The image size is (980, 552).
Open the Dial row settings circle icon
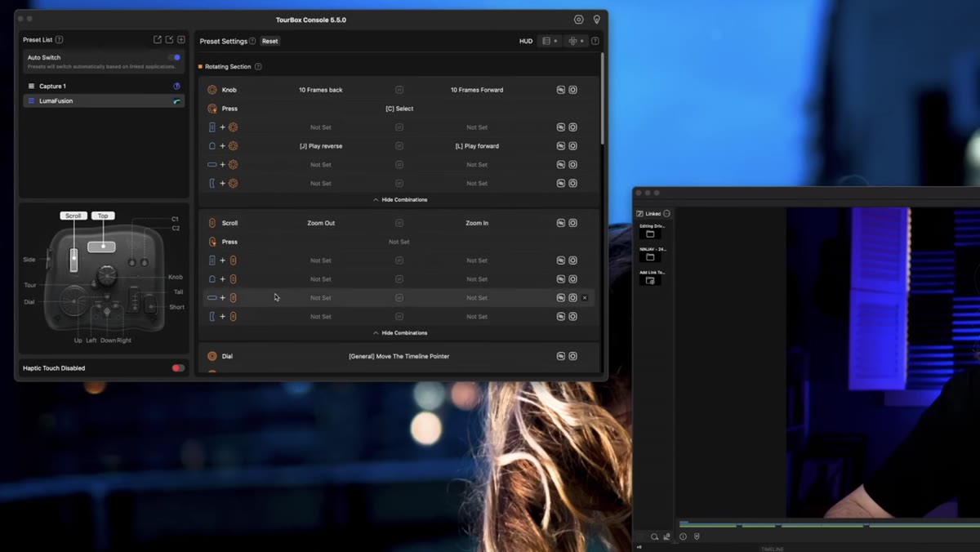click(x=573, y=356)
